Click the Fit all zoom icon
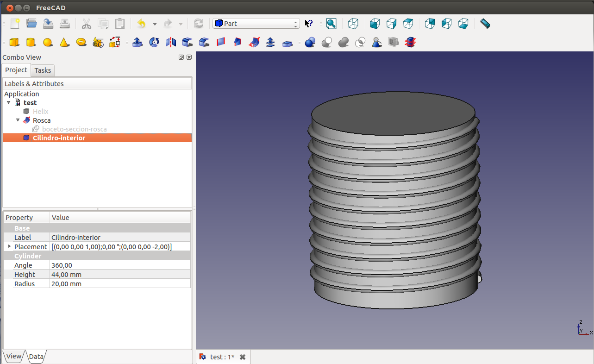Viewport: 594px width, 364px height. point(331,24)
